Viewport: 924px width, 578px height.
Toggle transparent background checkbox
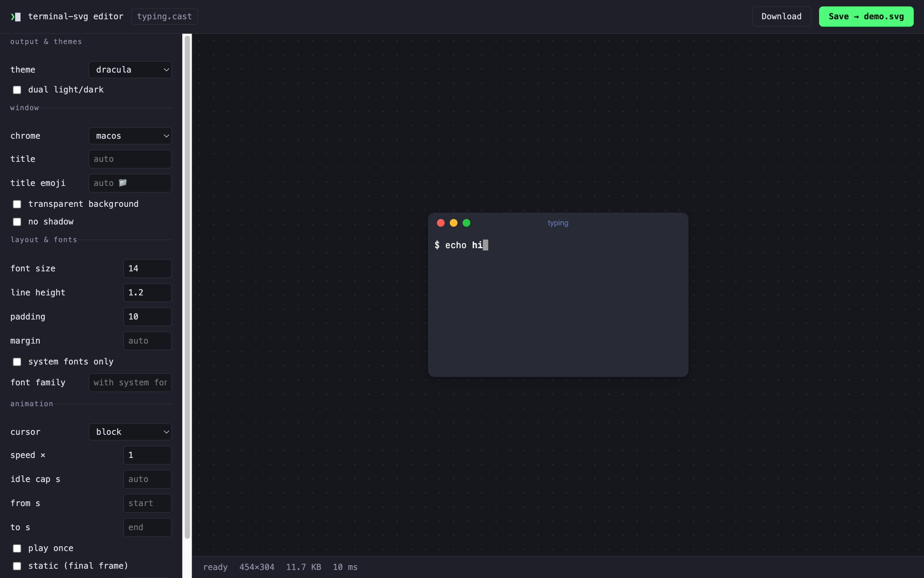[x=17, y=204]
